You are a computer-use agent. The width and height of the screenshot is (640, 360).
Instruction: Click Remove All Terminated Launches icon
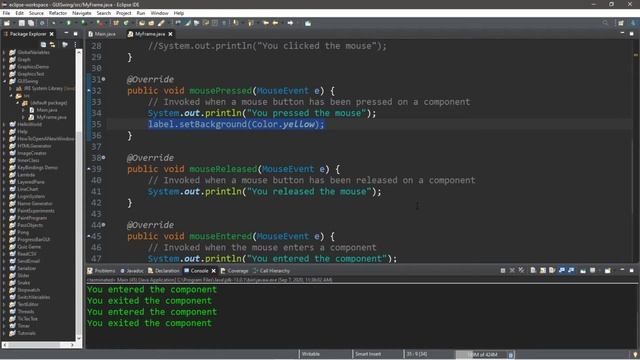tap(522, 270)
